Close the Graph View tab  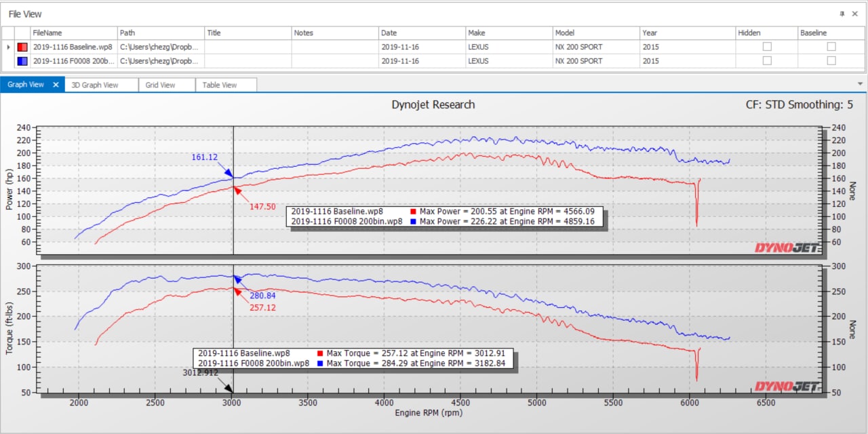(55, 84)
